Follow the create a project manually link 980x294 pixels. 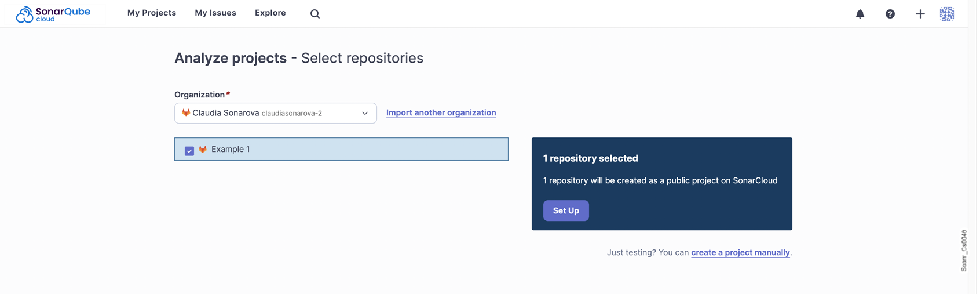tap(740, 252)
